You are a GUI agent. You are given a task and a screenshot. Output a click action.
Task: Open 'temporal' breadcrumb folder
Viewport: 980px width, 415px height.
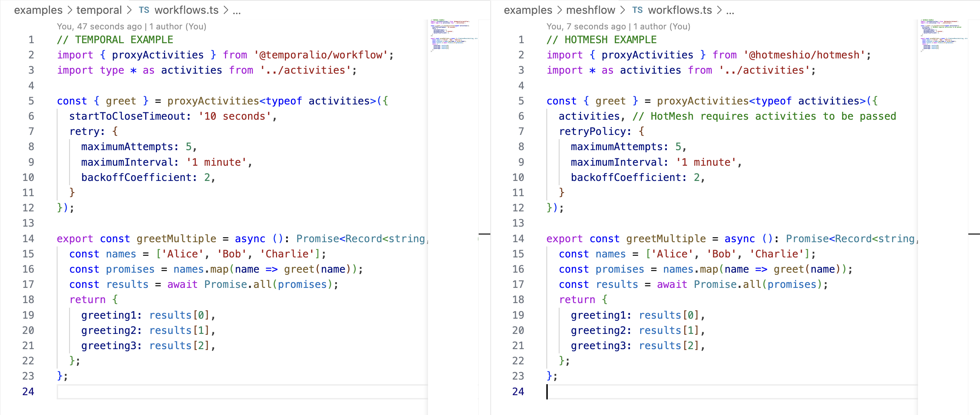coord(99,10)
